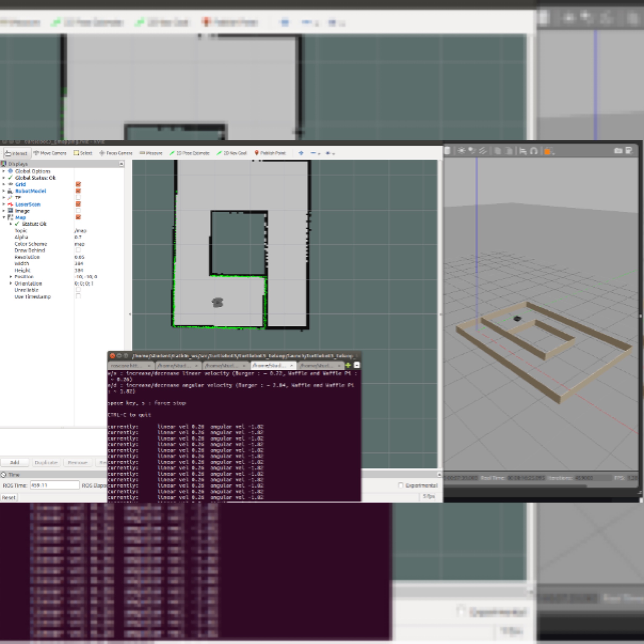The height and width of the screenshot is (644, 644).
Task: Switch to the last terminal tab
Action: point(321,366)
